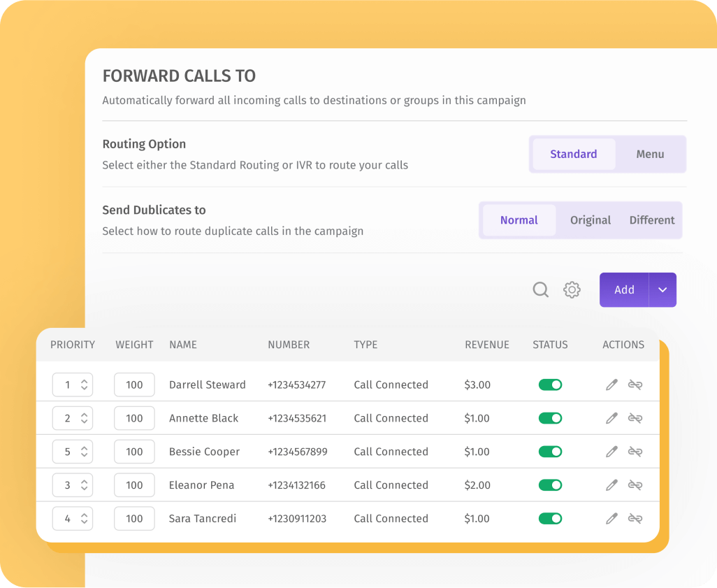Edit Darrell Steward with pencil icon

[611, 385]
